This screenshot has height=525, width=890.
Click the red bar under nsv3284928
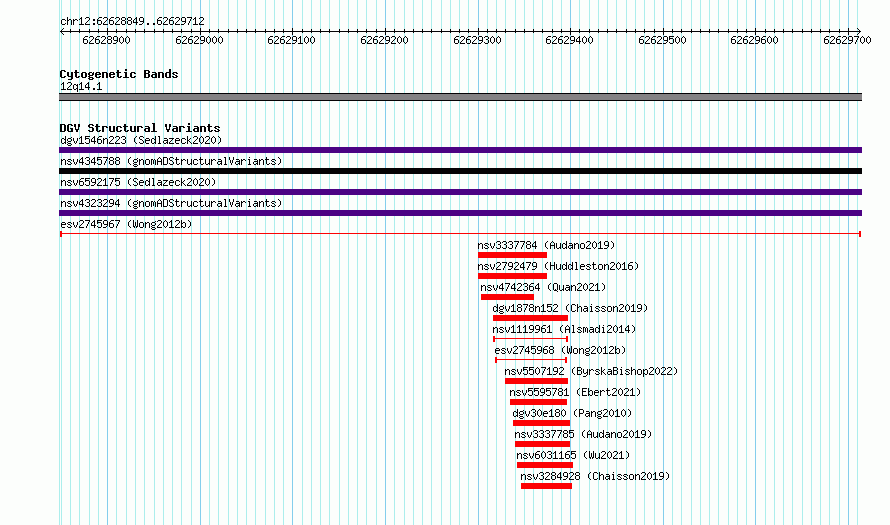547,486
